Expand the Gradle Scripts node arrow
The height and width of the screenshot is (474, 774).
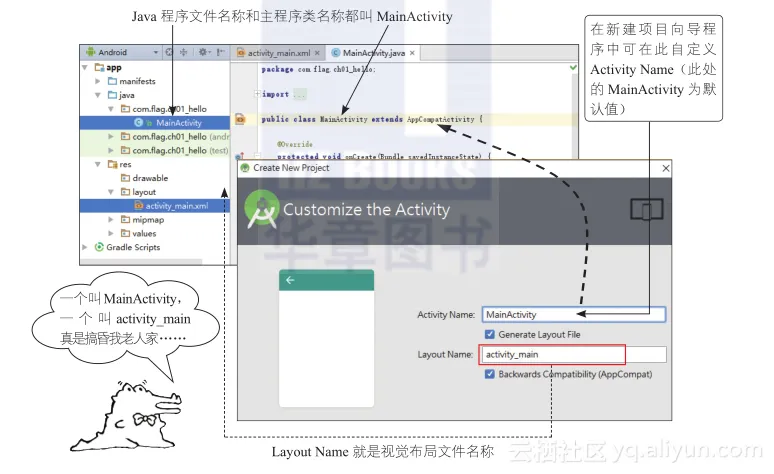tap(85, 247)
